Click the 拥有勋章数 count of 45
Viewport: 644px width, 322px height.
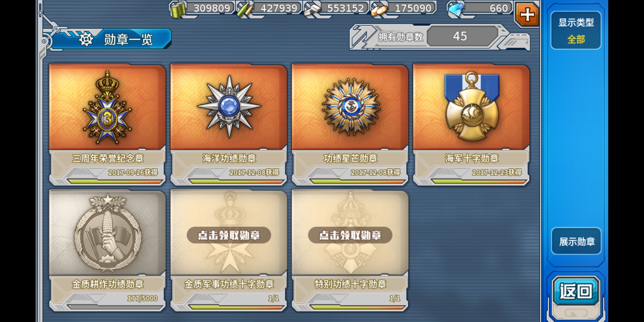click(460, 36)
